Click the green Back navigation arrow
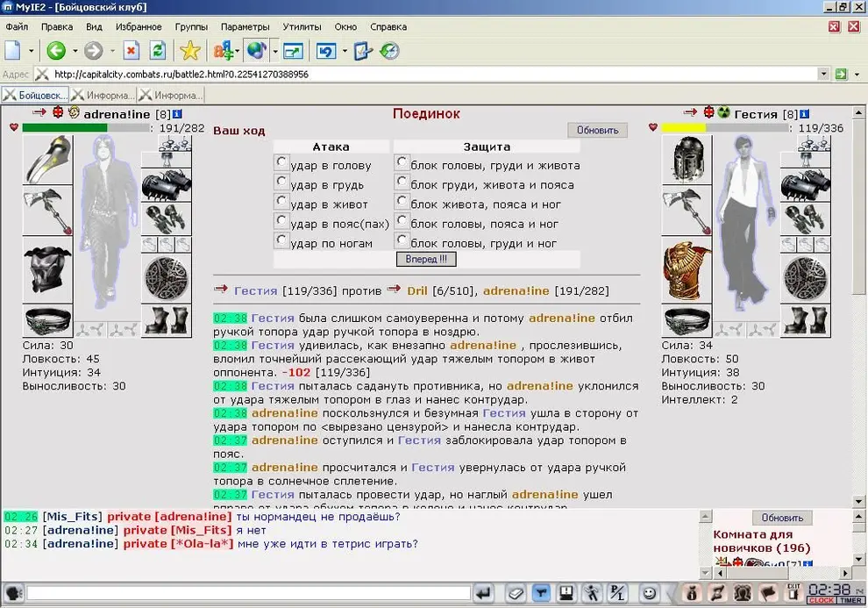 coord(56,51)
